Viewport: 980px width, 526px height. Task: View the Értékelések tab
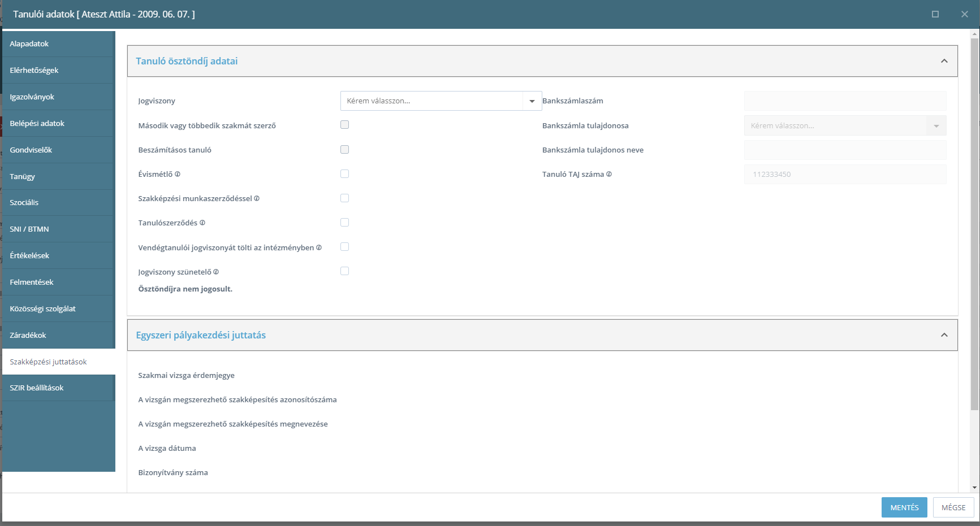coord(58,255)
